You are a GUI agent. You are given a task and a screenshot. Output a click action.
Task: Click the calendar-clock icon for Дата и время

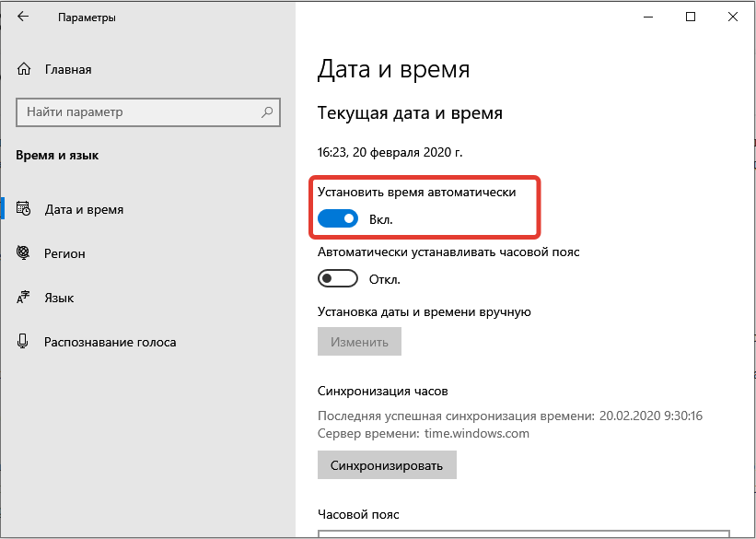(x=23, y=208)
